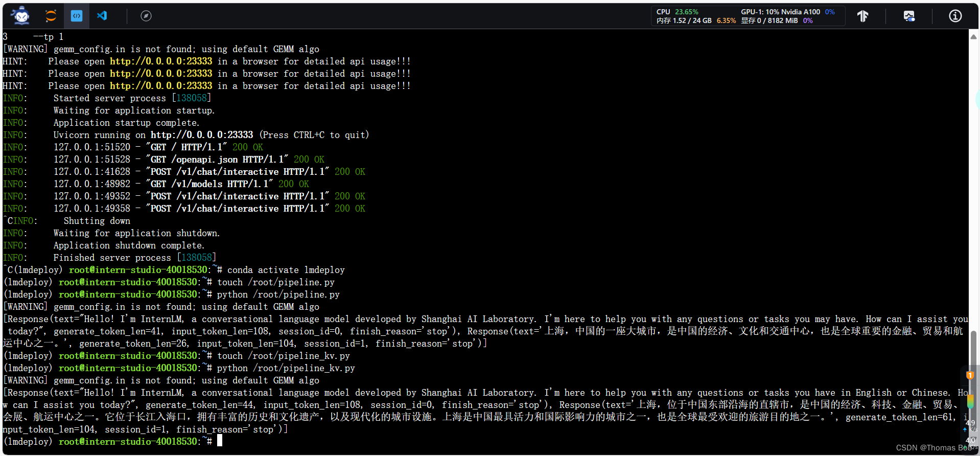Click the "Waiting for application startup." line

click(x=134, y=110)
